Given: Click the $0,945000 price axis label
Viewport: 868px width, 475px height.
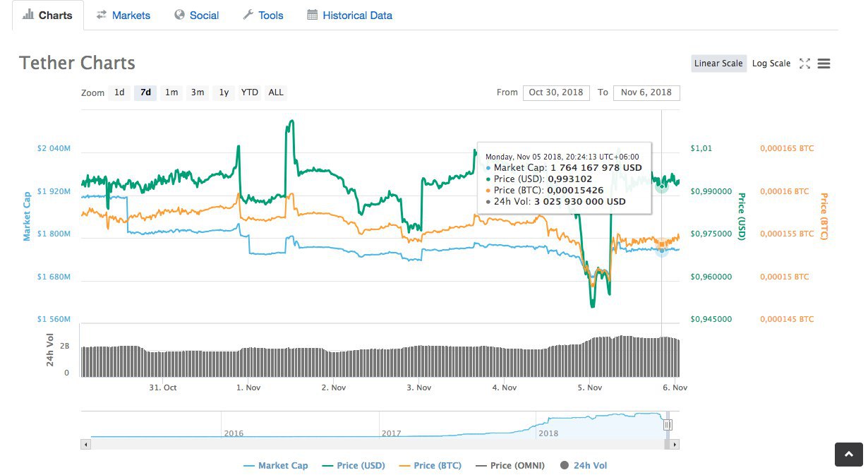Looking at the screenshot, I should 711,320.
